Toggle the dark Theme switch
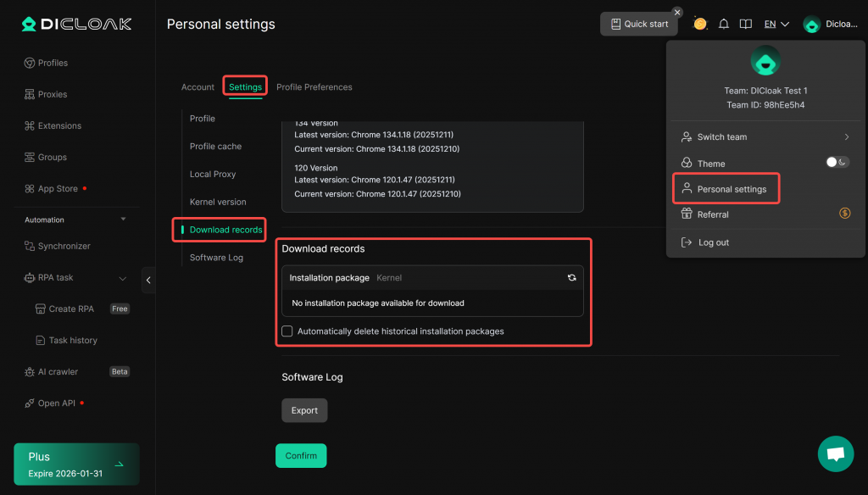Viewport: 868px width, 495px height. point(837,163)
